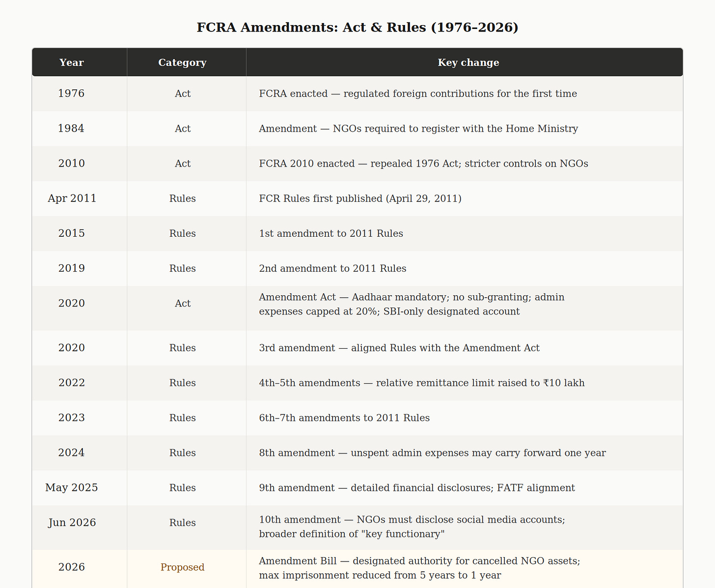Click the Proposed category label
The width and height of the screenshot is (715, 588).
click(182, 567)
